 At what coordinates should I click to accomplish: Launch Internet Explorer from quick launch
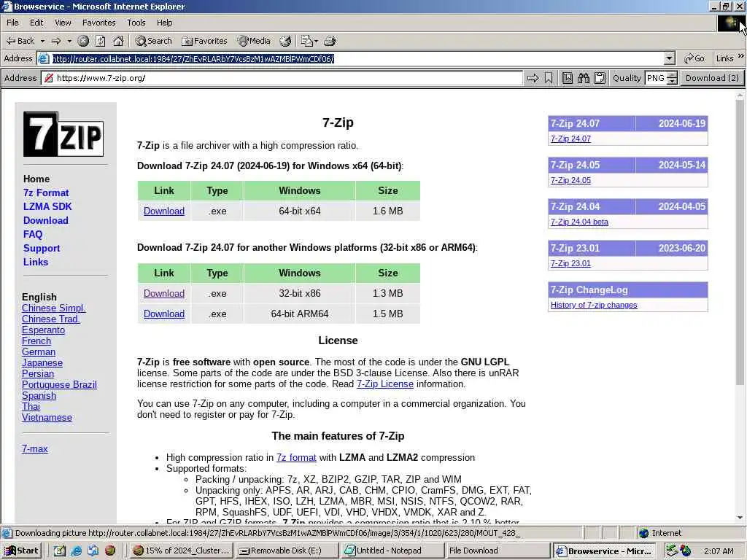pos(76,551)
